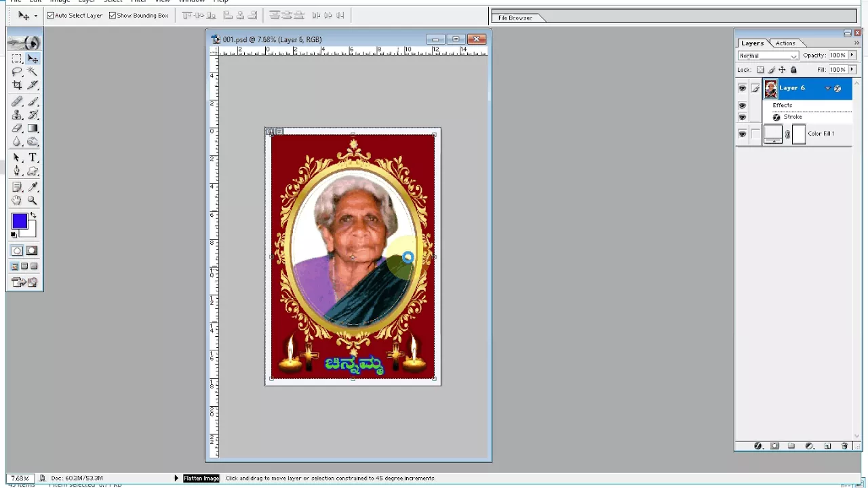Hide Color Fill 1 layer eye
Screen dimensions: 868x488
tap(743, 134)
